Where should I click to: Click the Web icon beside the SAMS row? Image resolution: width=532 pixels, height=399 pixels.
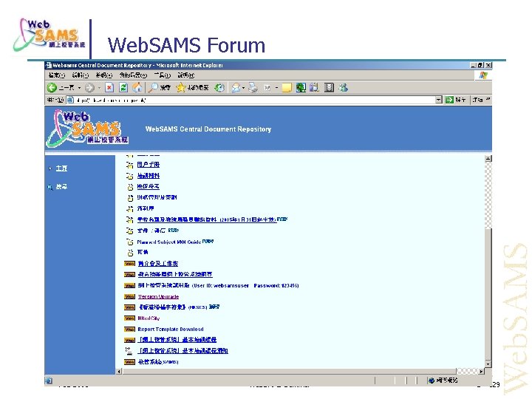[x=129, y=362]
